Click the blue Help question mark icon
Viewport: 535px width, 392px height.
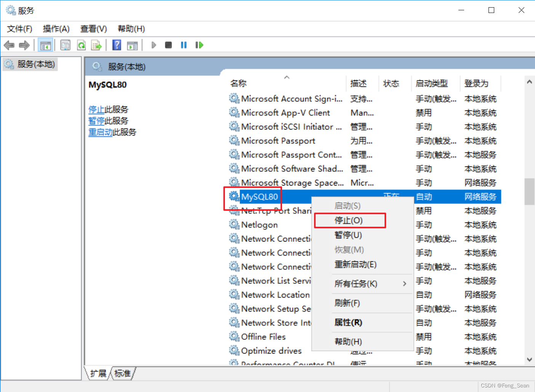[x=117, y=45]
